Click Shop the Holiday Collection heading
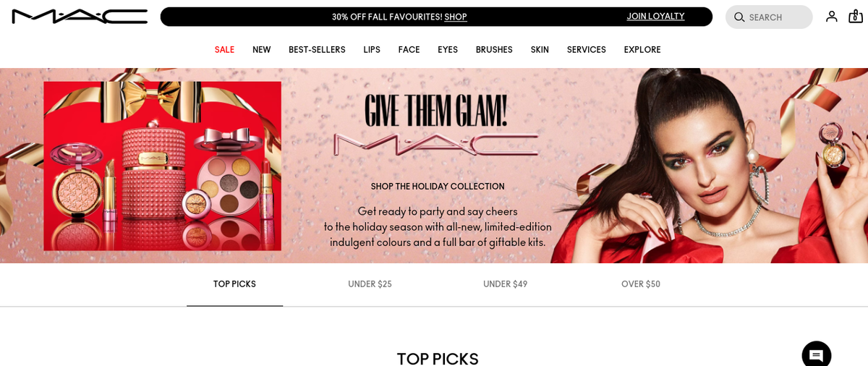The width and height of the screenshot is (868, 366). point(438,187)
